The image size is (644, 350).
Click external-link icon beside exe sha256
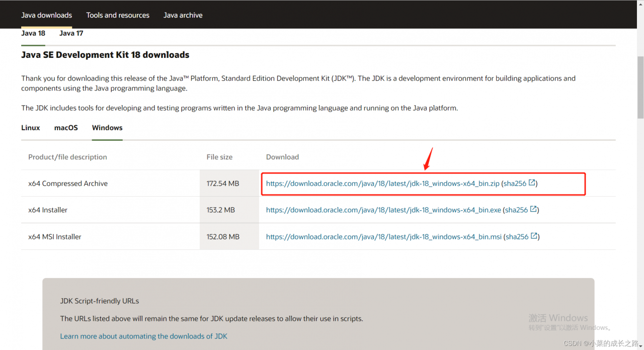533,209
